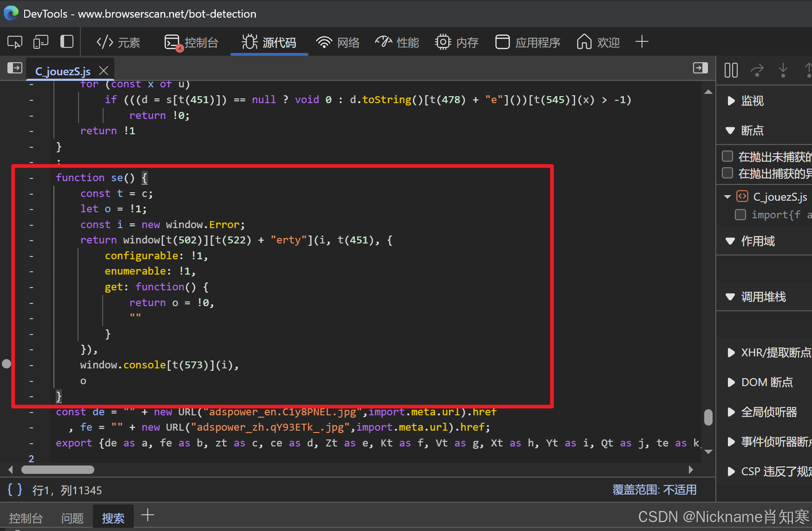Click the step over icon
The image size is (812, 531).
(x=757, y=70)
